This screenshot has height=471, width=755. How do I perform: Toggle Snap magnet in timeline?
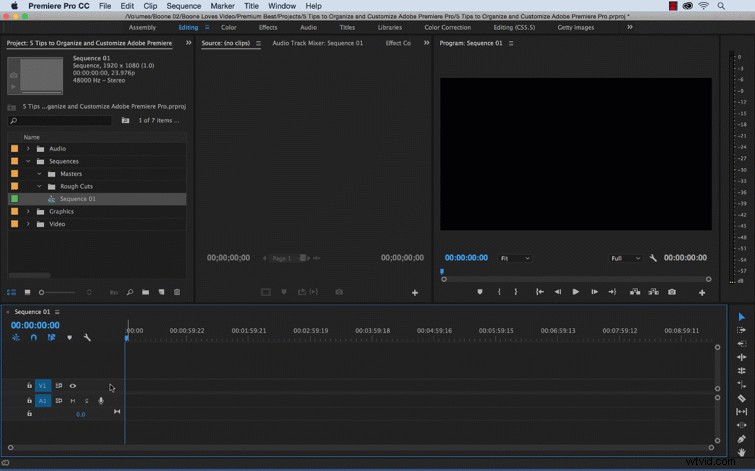tap(34, 338)
